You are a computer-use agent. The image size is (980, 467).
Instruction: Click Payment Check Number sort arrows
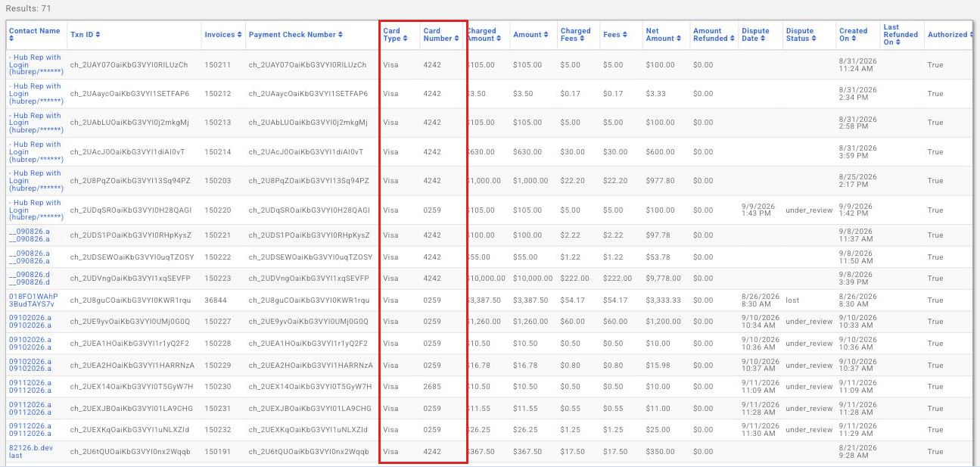(341, 35)
